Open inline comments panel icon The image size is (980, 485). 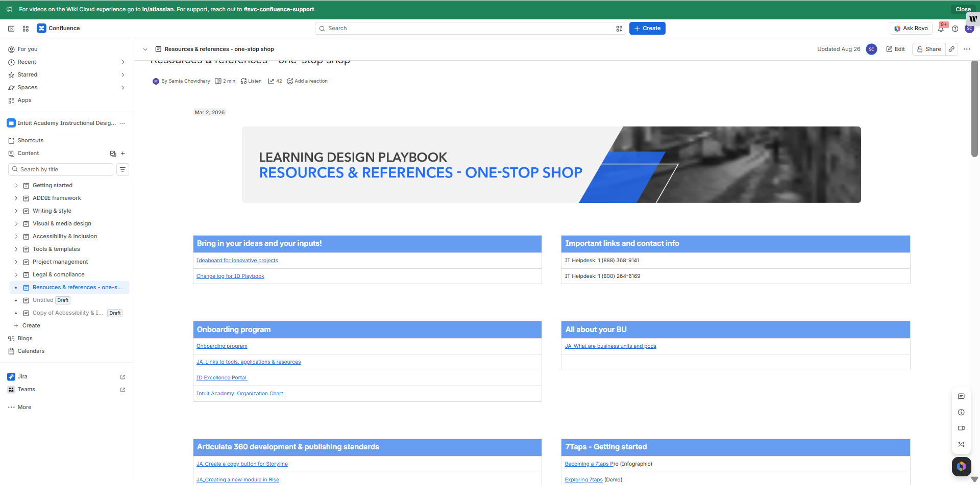click(961, 396)
